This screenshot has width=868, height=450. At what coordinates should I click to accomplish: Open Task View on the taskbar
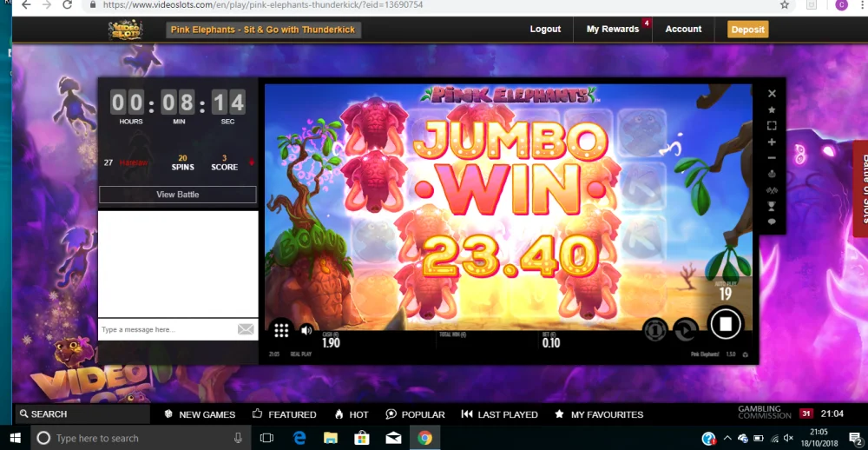coord(266,439)
